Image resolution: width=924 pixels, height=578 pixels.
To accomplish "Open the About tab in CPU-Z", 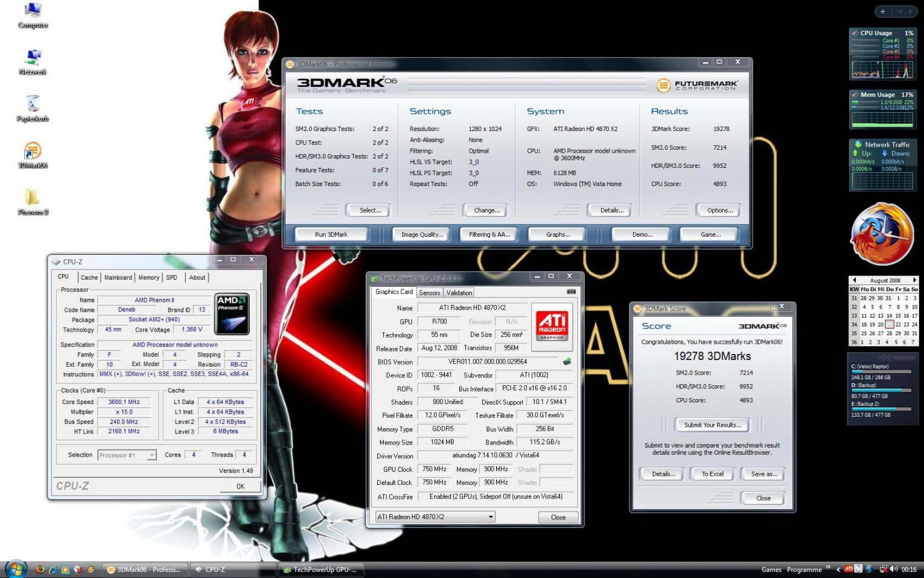I will [x=197, y=278].
